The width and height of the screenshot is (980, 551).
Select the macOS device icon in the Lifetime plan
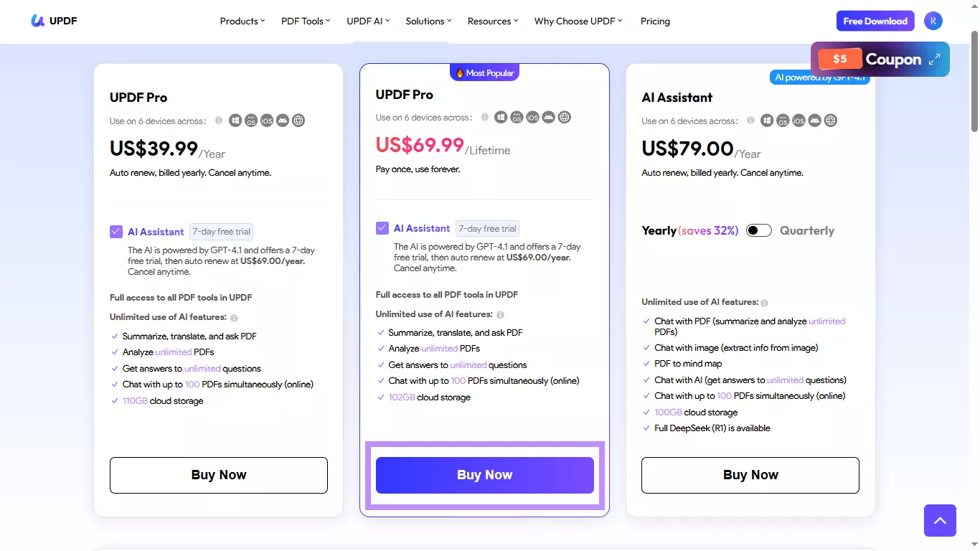(517, 117)
